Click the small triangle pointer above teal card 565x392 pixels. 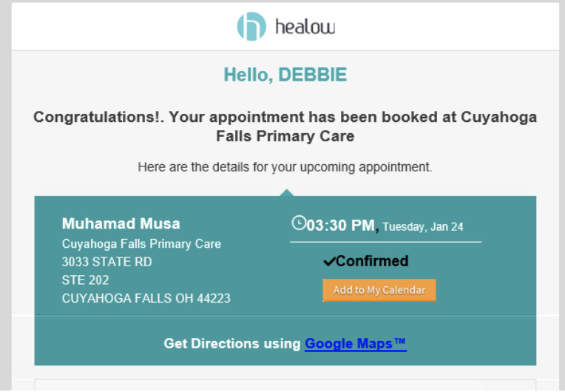click(x=287, y=192)
